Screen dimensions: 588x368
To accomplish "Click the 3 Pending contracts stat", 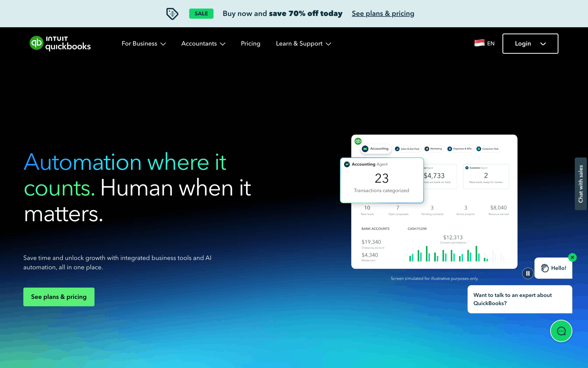I will click(x=432, y=210).
